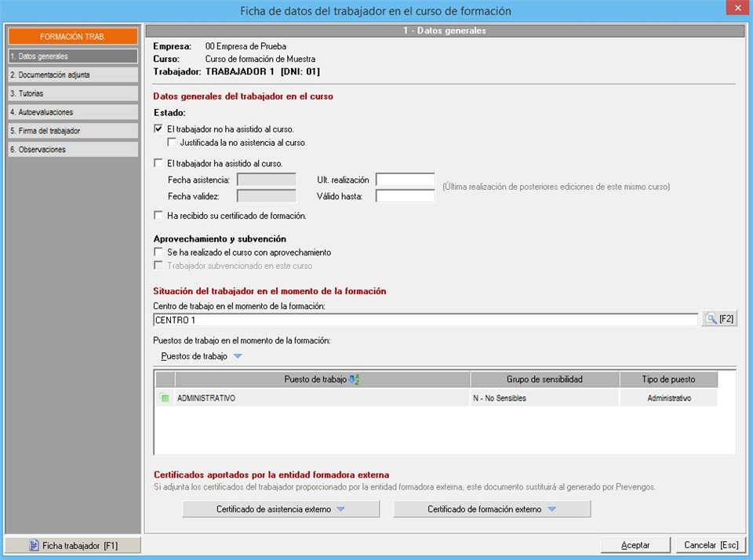753x560 pixels.
Task: Click 'N - No Sensibles' table cell
Action: click(544, 398)
